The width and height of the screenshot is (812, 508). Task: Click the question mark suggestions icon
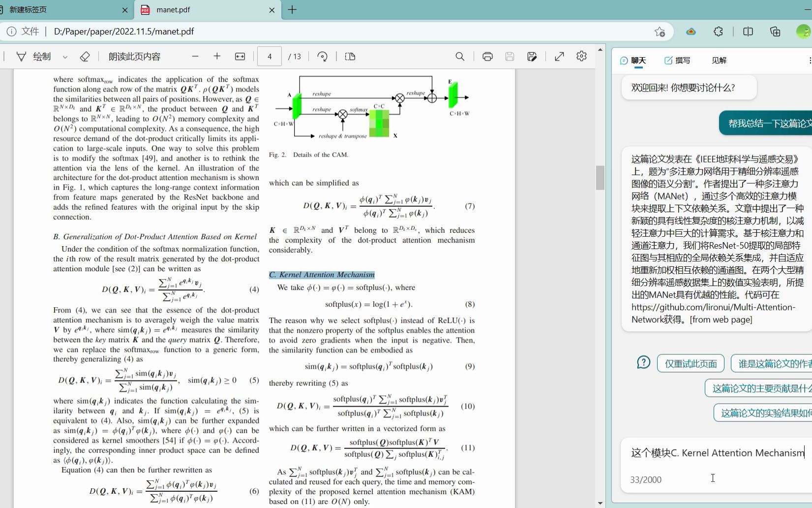643,363
